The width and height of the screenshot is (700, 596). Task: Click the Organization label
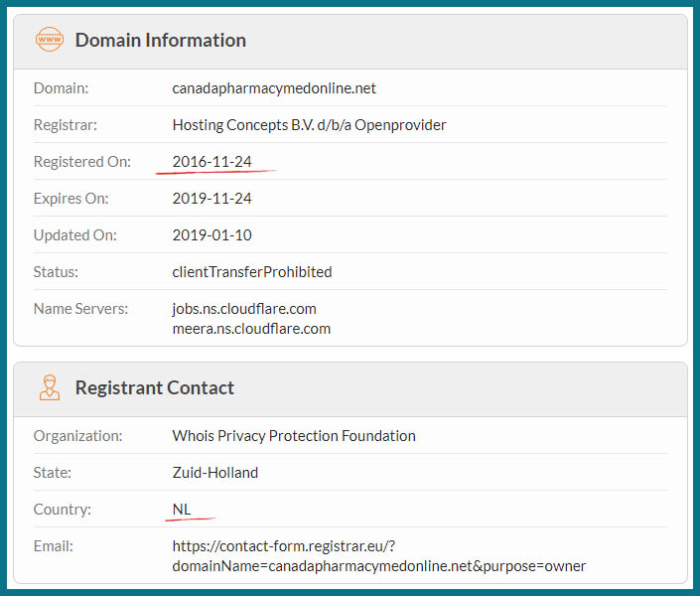(x=78, y=436)
